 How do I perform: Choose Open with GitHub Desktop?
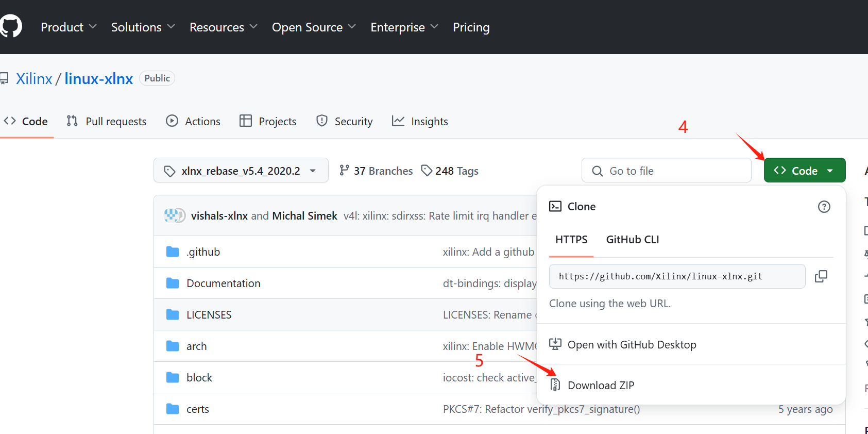691,344
